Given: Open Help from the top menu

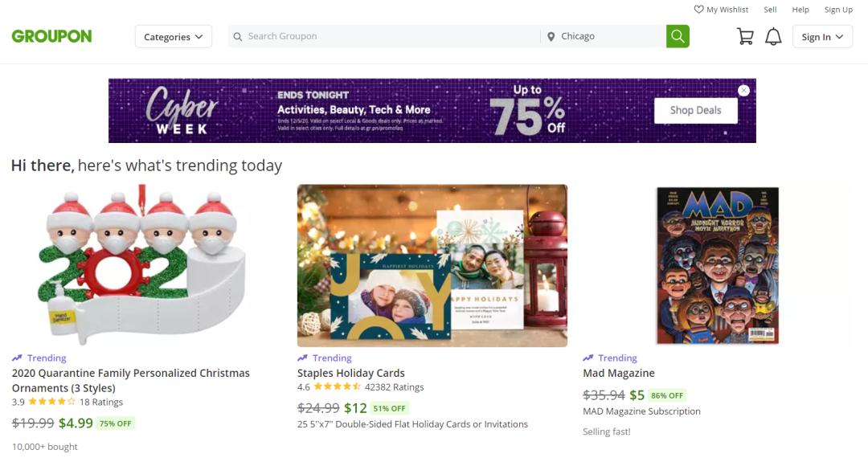Looking at the screenshot, I should pos(800,10).
